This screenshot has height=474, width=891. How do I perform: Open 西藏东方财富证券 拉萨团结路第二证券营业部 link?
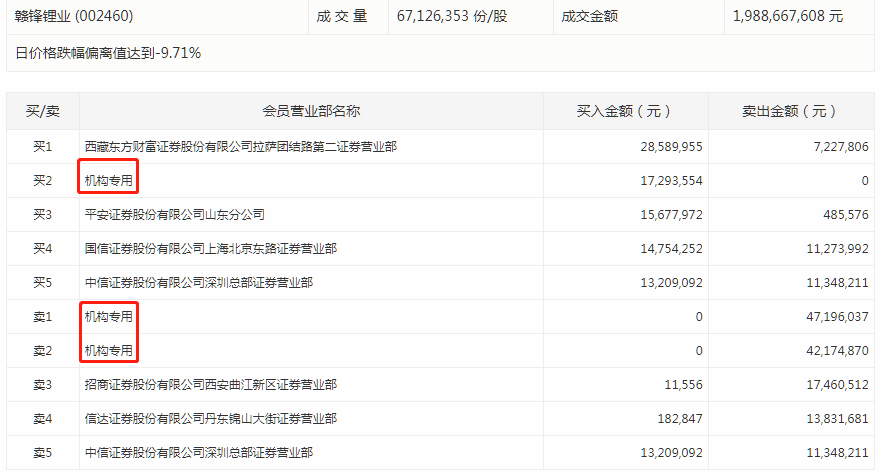tap(240, 147)
